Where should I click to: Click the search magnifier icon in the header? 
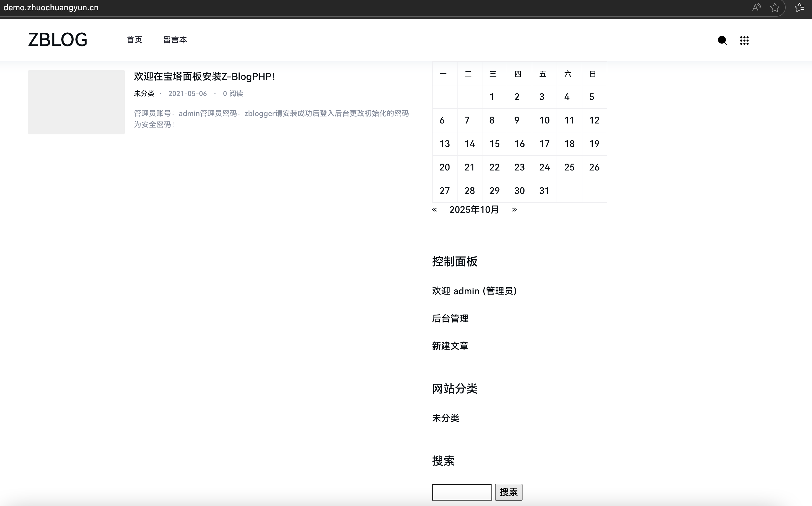point(722,40)
